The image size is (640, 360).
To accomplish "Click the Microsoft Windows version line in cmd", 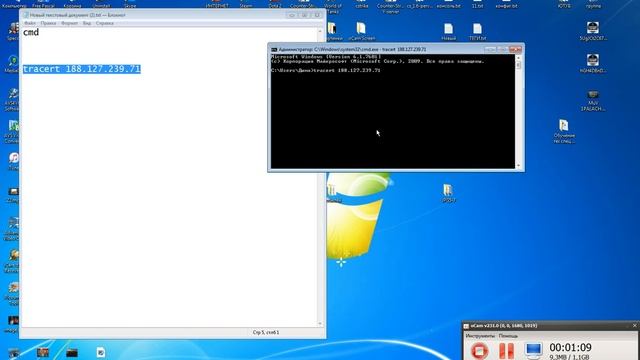I will [326, 57].
